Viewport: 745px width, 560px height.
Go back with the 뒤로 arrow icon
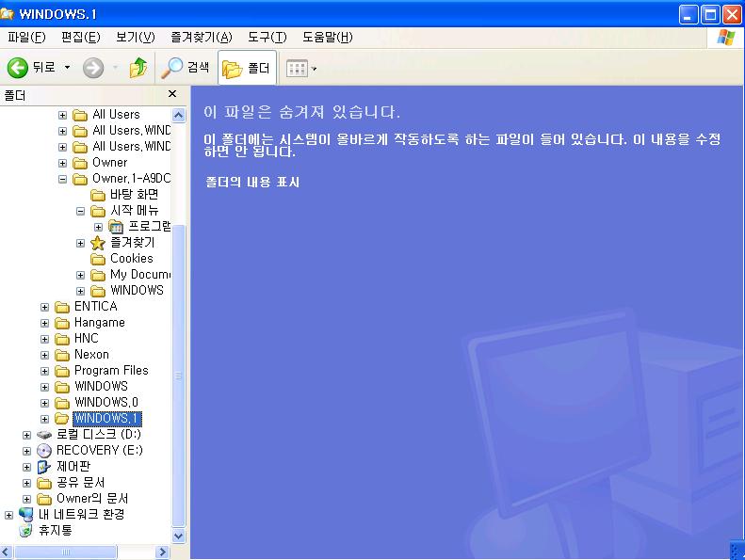pos(18,68)
